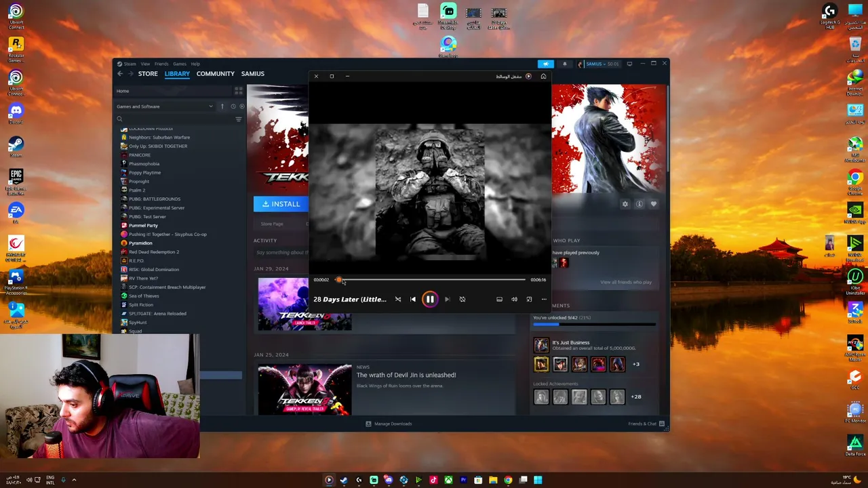Toggle shuffle in the media player
868x488 pixels.
(x=398, y=299)
